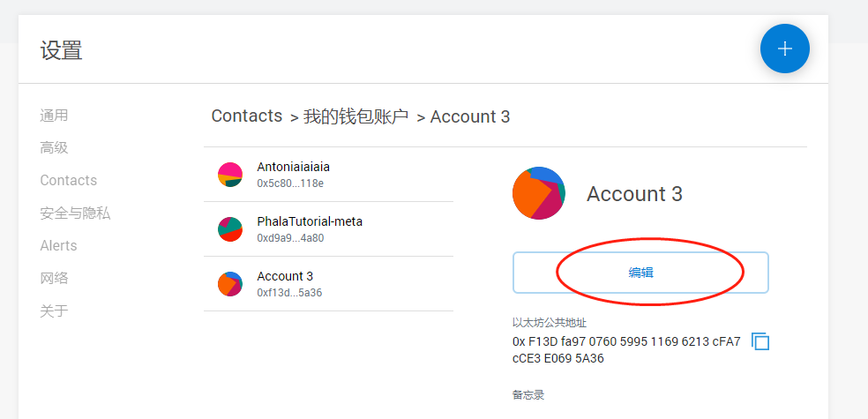Click Account 3 list avatar icon
The image size is (868, 419).
[230, 284]
